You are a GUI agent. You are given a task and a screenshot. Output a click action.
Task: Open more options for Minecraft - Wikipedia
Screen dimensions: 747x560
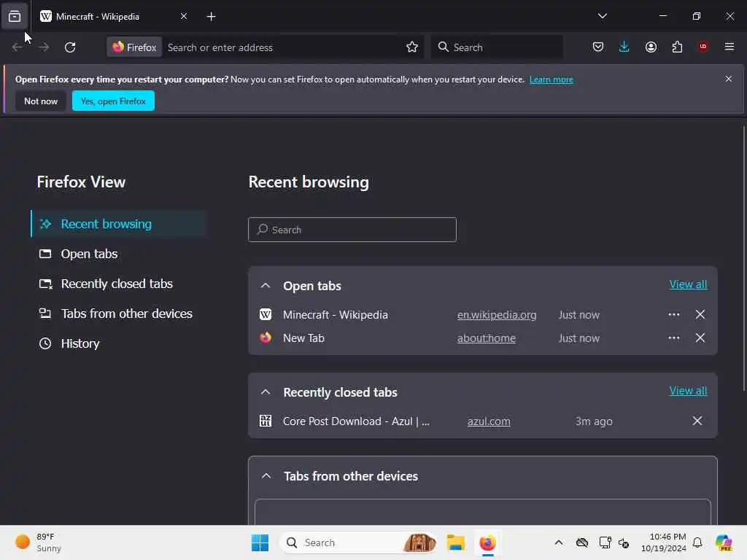pos(673,315)
